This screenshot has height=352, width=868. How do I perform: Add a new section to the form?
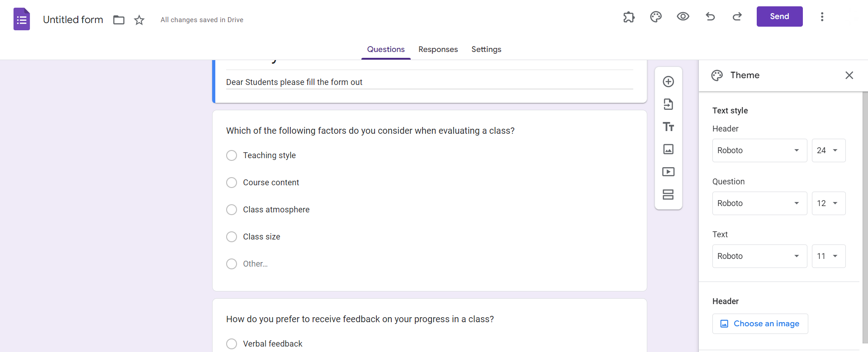point(668,194)
